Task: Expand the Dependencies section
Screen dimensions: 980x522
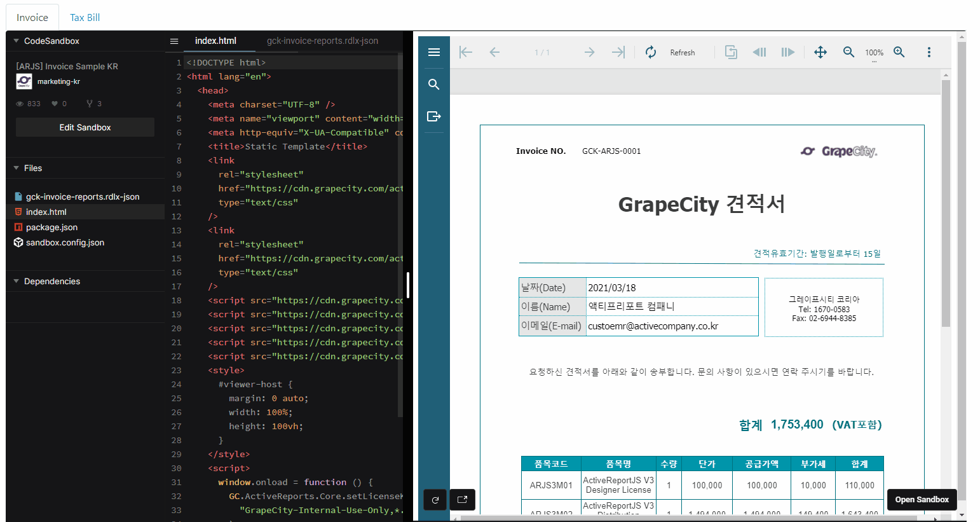Action: click(x=17, y=281)
